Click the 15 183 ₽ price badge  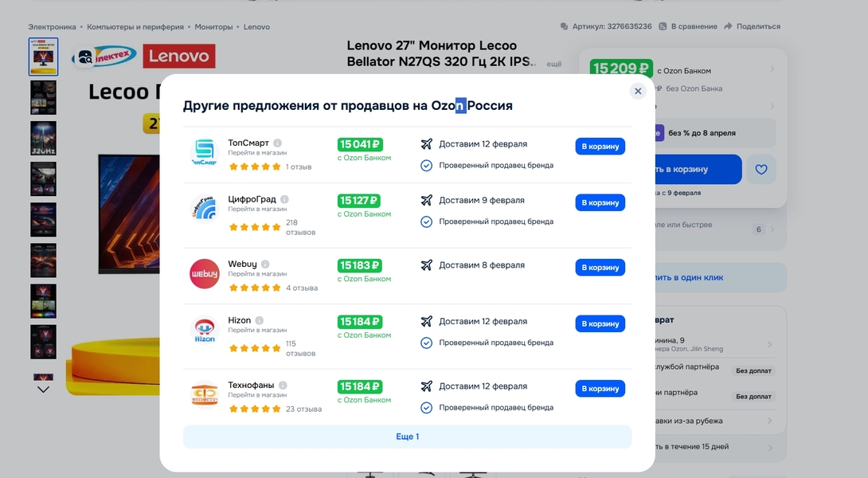(x=359, y=265)
